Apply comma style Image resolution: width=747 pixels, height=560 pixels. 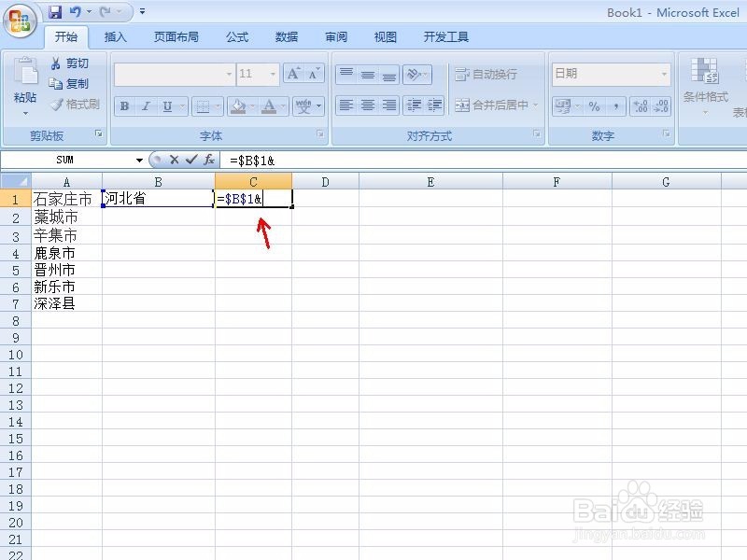[615, 105]
